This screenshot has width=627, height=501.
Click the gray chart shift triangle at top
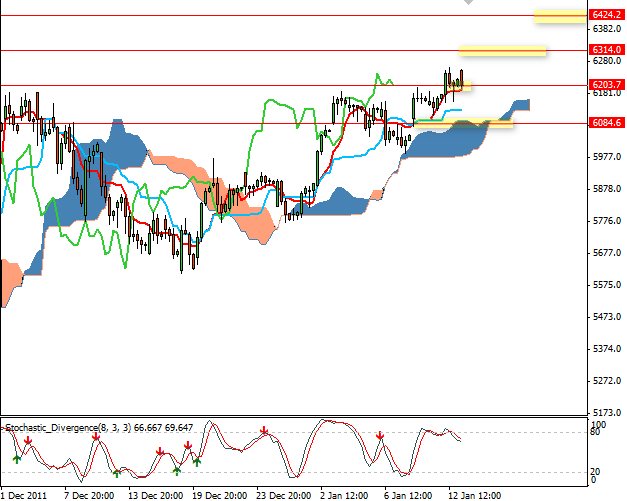(x=468, y=3)
